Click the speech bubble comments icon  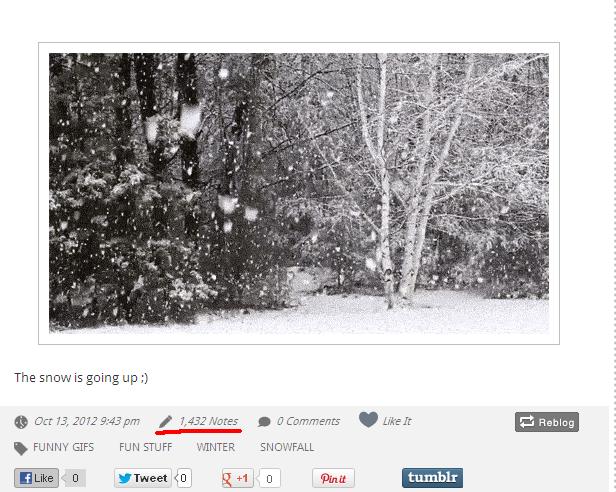264,422
